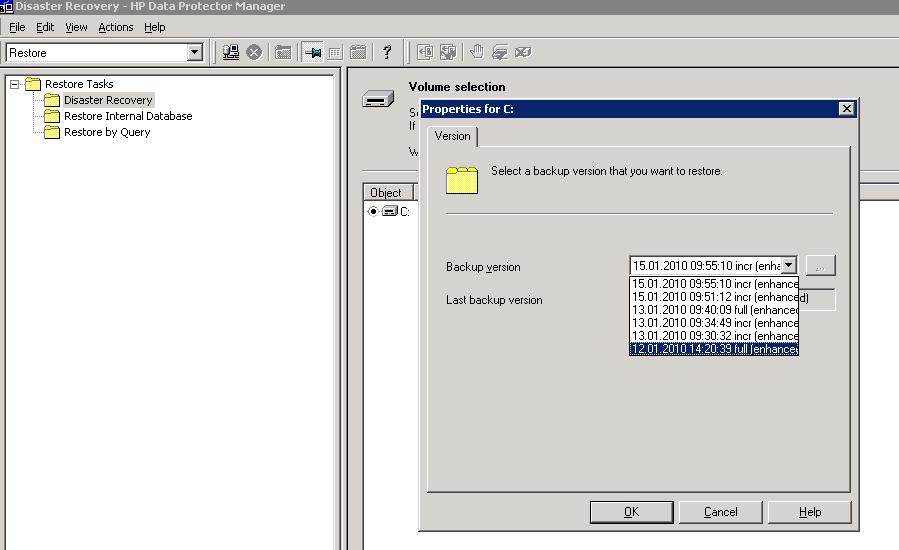Click the hand stop toolbar icon
This screenshot has width=899, height=550.
click(x=476, y=52)
